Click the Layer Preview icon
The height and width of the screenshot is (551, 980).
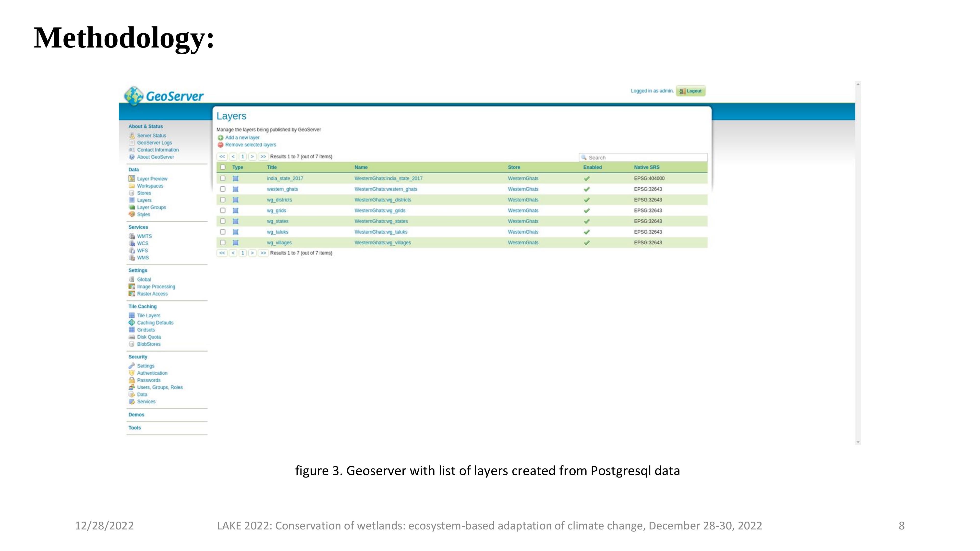[x=132, y=179]
